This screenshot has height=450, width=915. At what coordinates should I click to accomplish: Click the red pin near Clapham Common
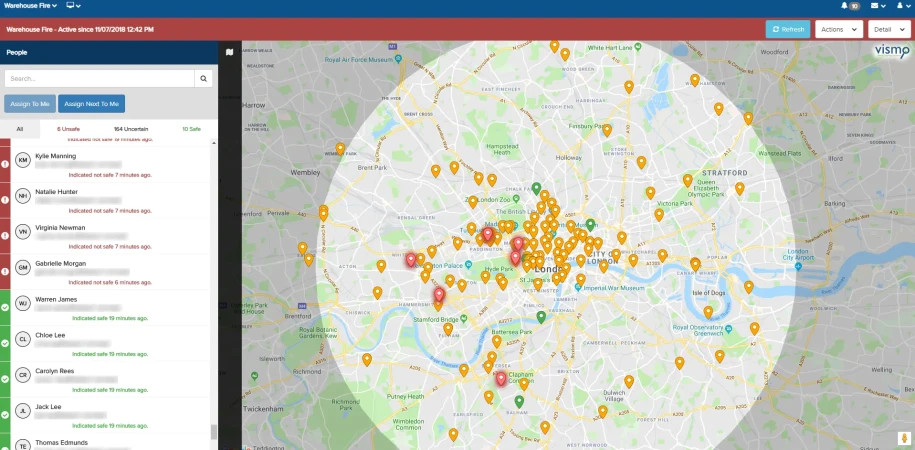[x=501, y=379]
